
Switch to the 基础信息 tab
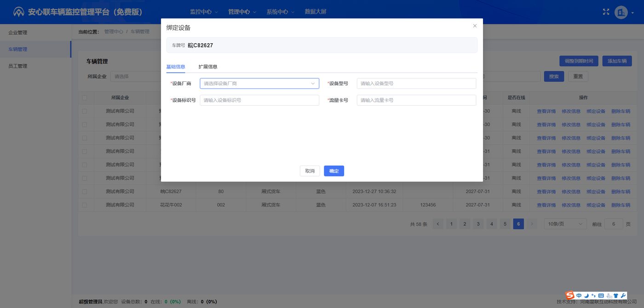pyautogui.click(x=175, y=67)
